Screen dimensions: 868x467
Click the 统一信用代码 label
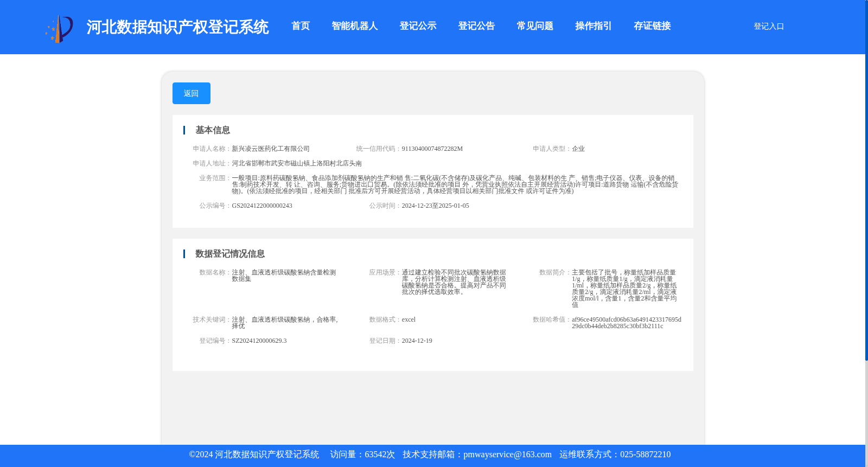(x=379, y=149)
